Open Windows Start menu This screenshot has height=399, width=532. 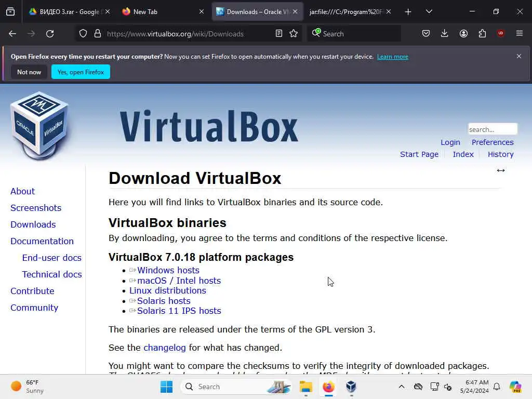166,387
